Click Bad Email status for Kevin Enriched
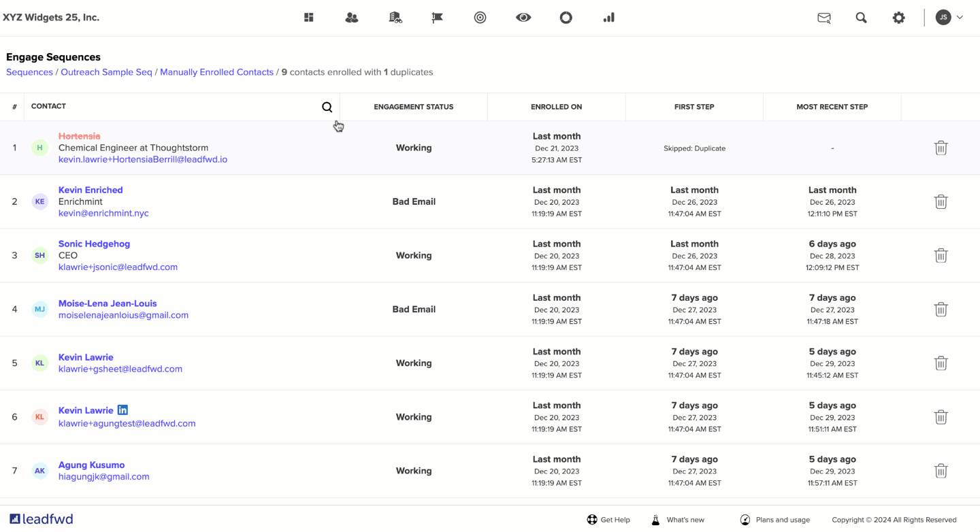The height and width of the screenshot is (532, 980). point(414,201)
